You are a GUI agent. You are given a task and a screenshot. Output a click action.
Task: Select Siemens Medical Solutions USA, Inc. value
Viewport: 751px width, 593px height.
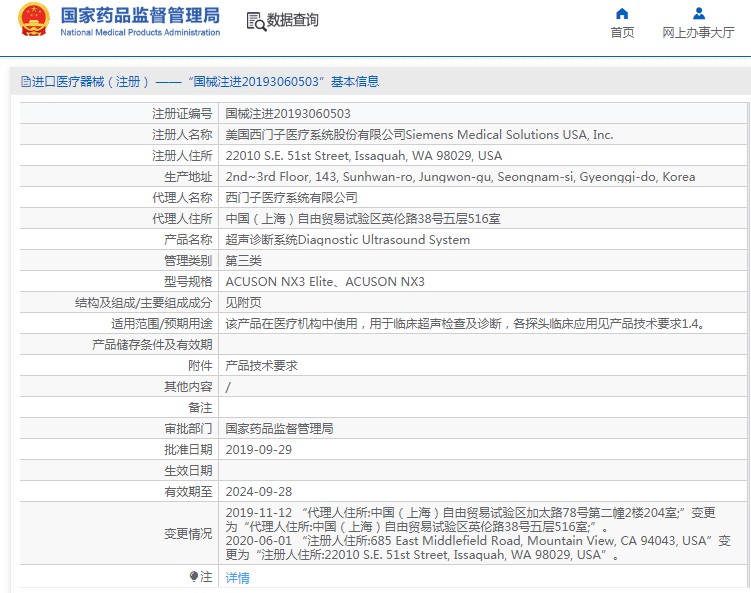(419, 135)
